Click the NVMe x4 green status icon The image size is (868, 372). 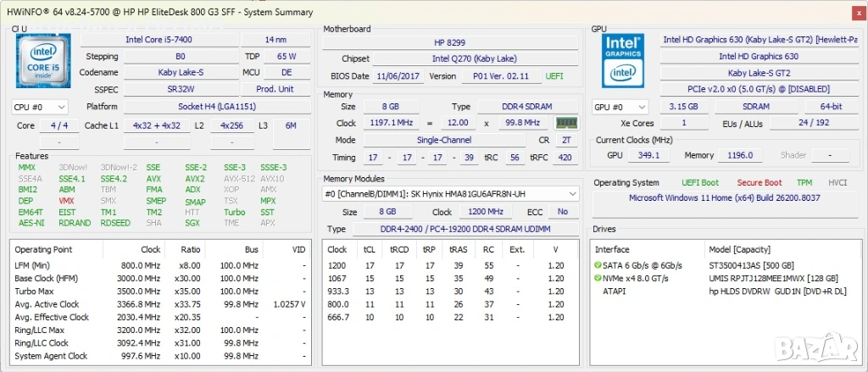click(598, 279)
